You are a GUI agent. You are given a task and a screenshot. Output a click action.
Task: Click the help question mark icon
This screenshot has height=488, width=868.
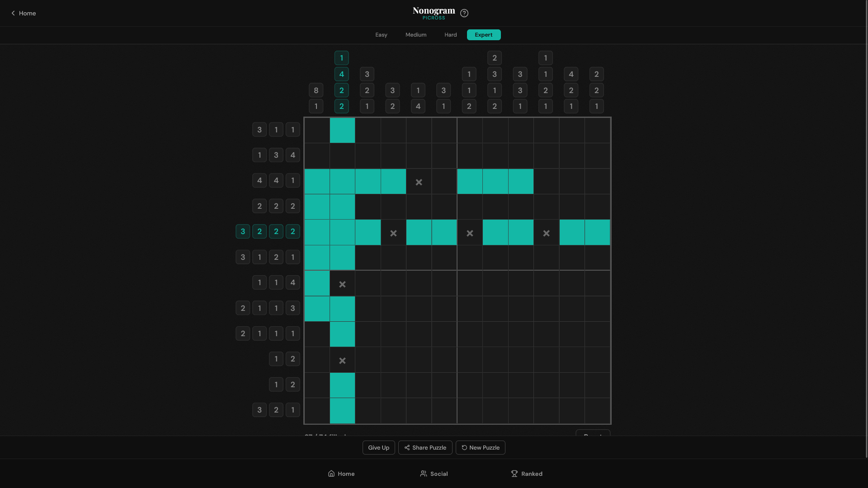click(x=464, y=13)
